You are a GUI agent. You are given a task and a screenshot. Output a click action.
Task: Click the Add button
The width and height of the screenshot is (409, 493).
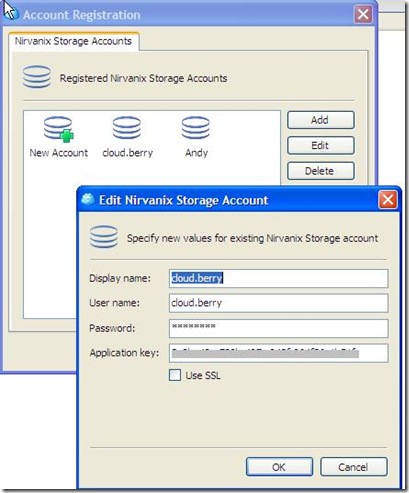point(320,120)
